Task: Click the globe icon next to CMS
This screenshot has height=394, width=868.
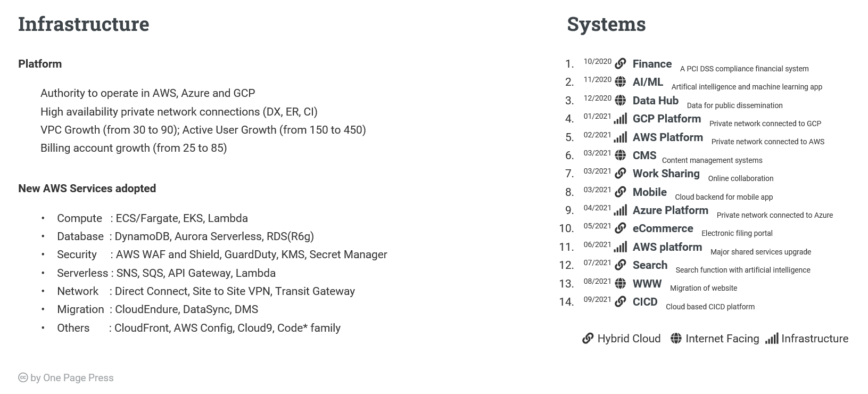Action: [620, 155]
